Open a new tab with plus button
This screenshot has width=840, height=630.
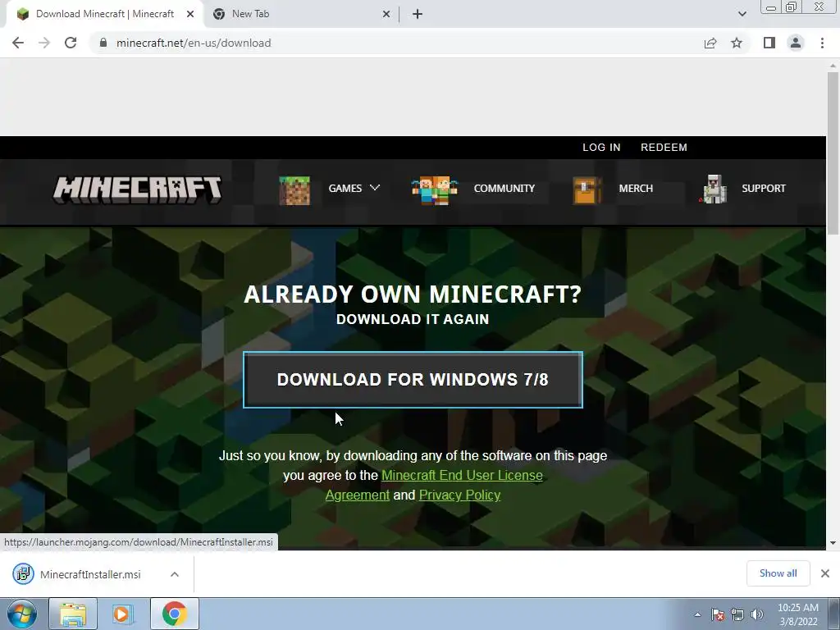pyautogui.click(x=418, y=14)
